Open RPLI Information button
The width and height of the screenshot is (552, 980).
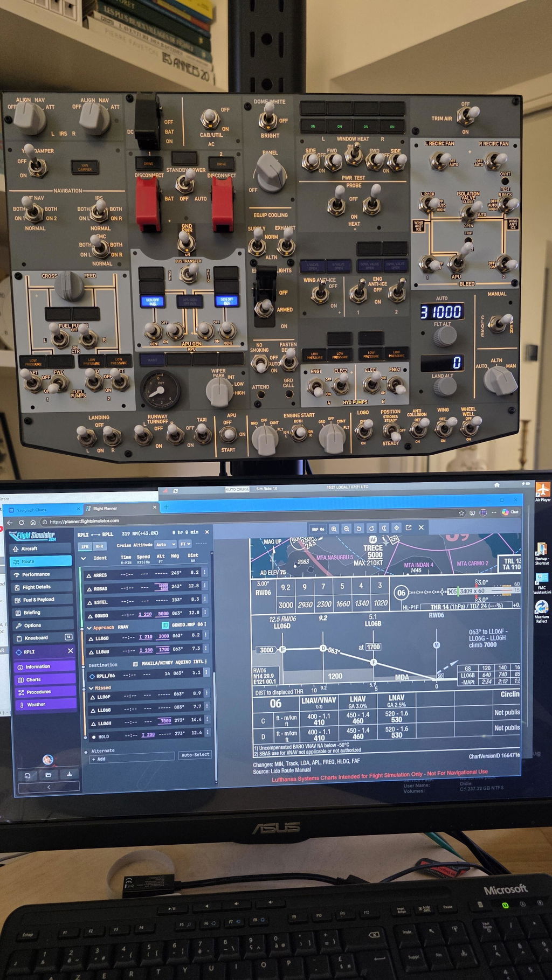point(45,666)
